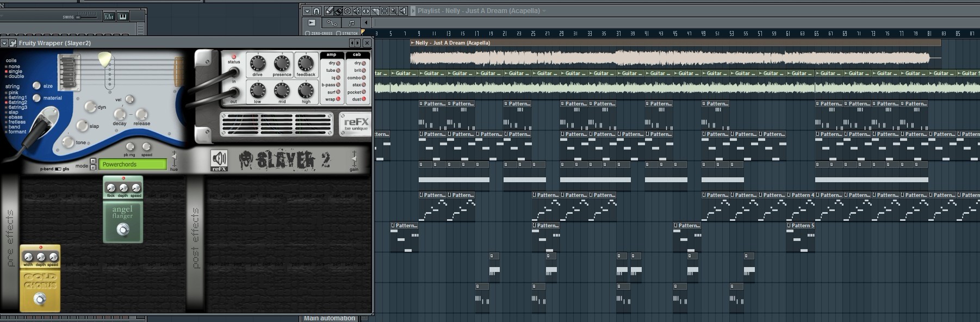Switch to the audio clips tab
Viewport: 980px width, 322px height.
(x=312, y=22)
